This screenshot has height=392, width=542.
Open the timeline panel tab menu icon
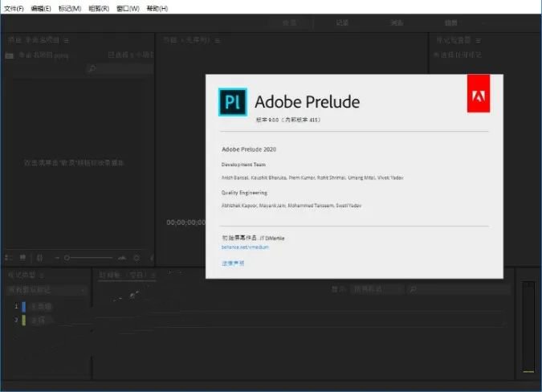[153, 276]
